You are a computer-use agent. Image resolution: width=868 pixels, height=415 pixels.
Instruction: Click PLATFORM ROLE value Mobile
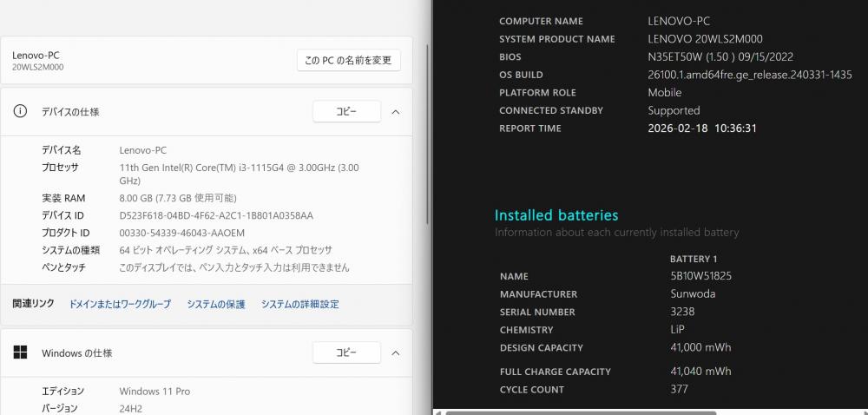(x=664, y=92)
